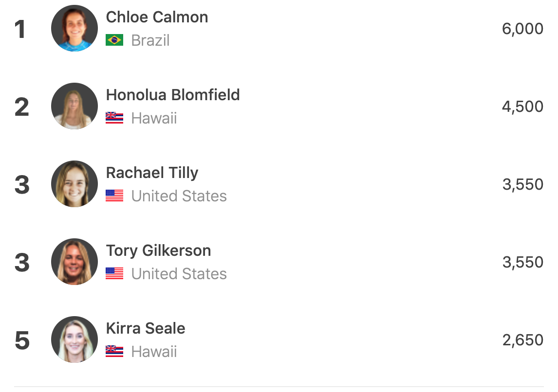Select Kirra Seale's 2,650 points value
The width and height of the screenshot is (558, 392).
click(522, 340)
